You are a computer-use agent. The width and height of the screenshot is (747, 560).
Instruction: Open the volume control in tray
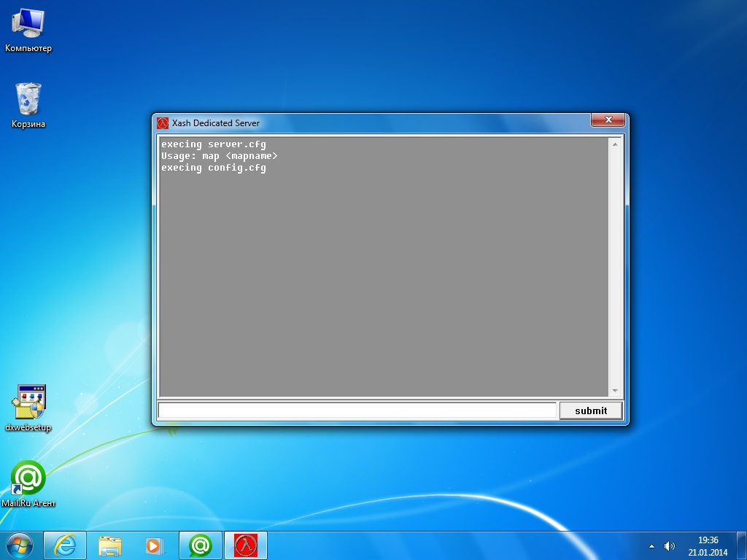pos(670,546)
